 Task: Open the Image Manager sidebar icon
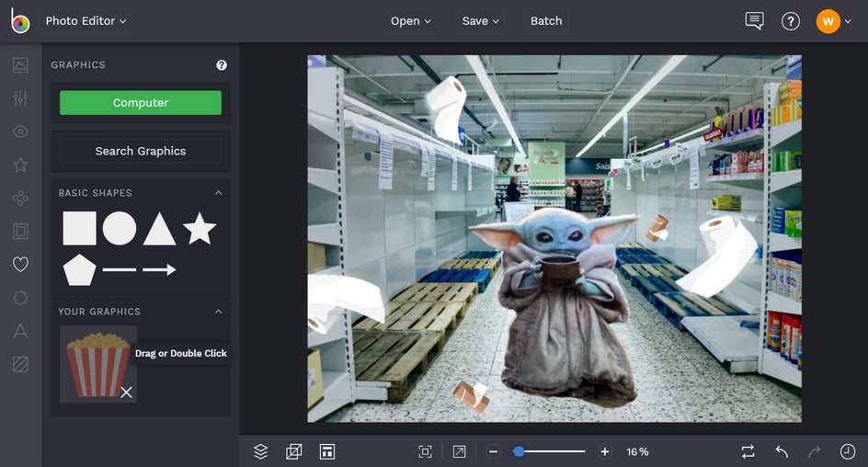click(20, 65)
